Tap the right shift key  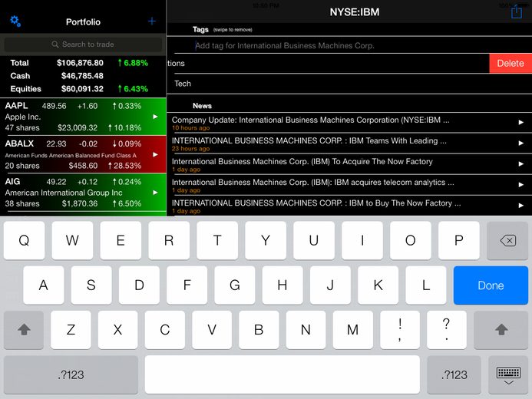pos(501,329)
